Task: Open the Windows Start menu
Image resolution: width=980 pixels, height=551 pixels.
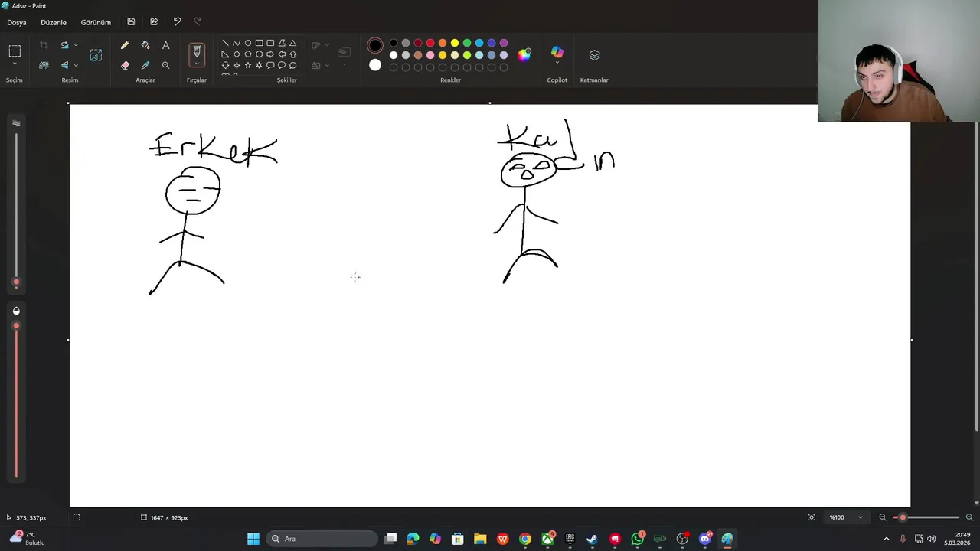Action: 253,539
